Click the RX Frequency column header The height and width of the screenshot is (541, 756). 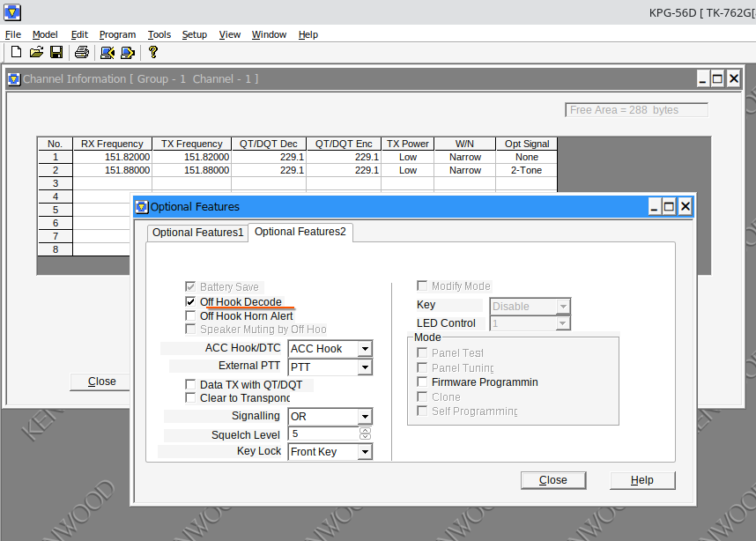[x=112, y=144]
